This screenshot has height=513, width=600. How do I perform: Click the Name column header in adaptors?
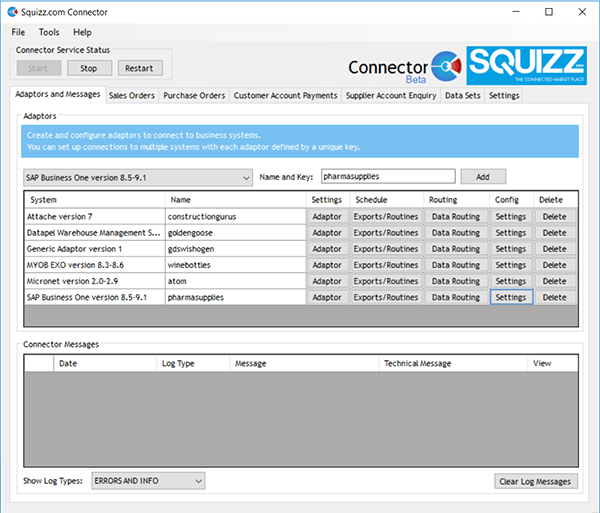click(x=236, y=200)
